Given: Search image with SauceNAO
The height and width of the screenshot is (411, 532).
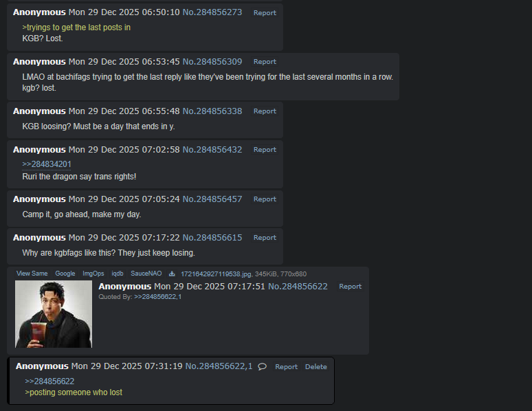Looking at the screenshot, I should tap(146, 274).
